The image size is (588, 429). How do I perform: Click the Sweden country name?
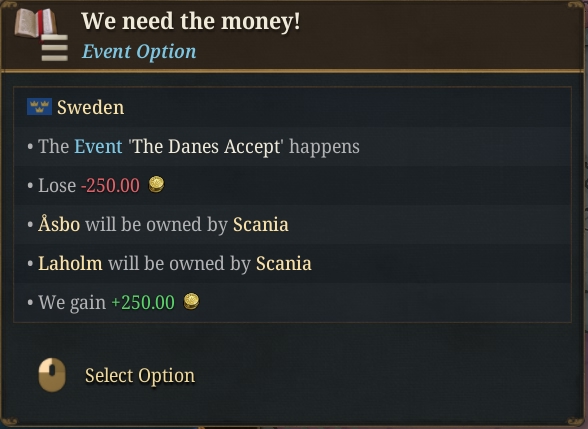click(x=90, y=107)
